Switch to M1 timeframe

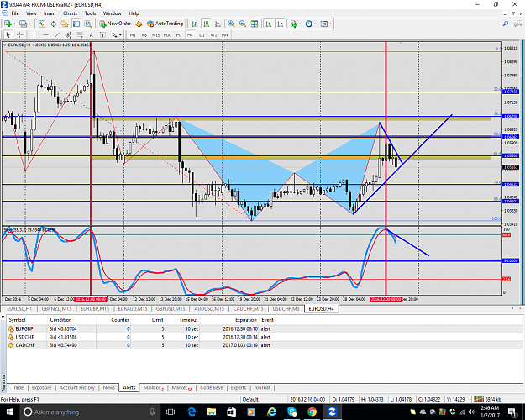click(x=133, y=34)
